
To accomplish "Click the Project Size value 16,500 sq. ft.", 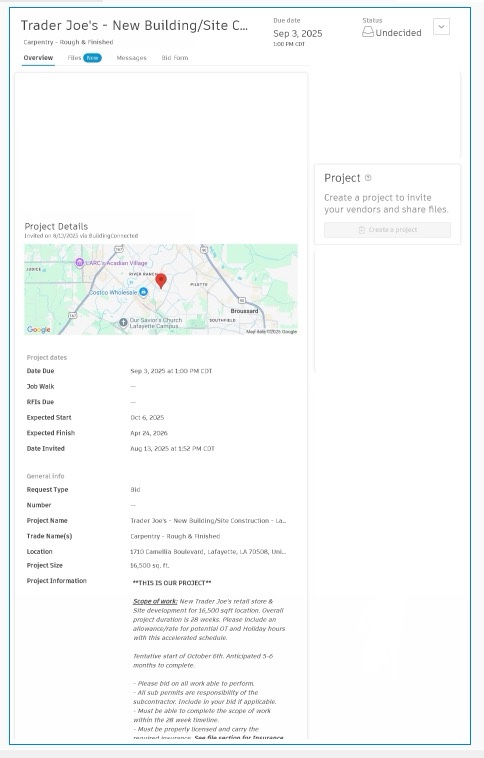I will 150,565.
